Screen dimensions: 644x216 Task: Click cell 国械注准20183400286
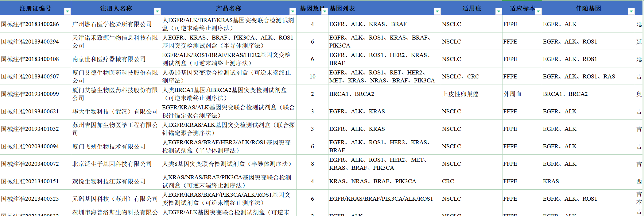pos(36,24)
